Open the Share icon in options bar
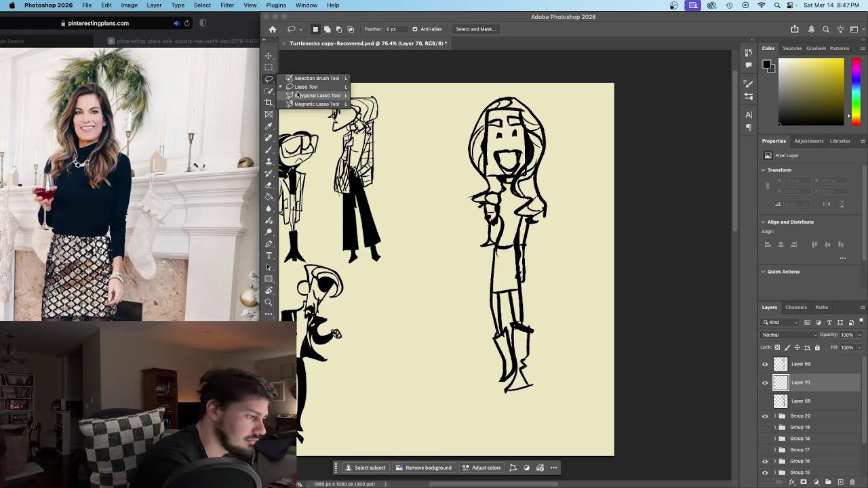This screenshot has width=868, height=488. (795, 29)
